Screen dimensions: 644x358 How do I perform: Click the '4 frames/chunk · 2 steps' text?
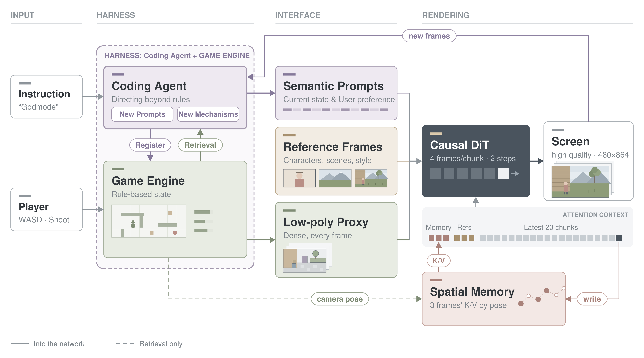coord(473,158)
